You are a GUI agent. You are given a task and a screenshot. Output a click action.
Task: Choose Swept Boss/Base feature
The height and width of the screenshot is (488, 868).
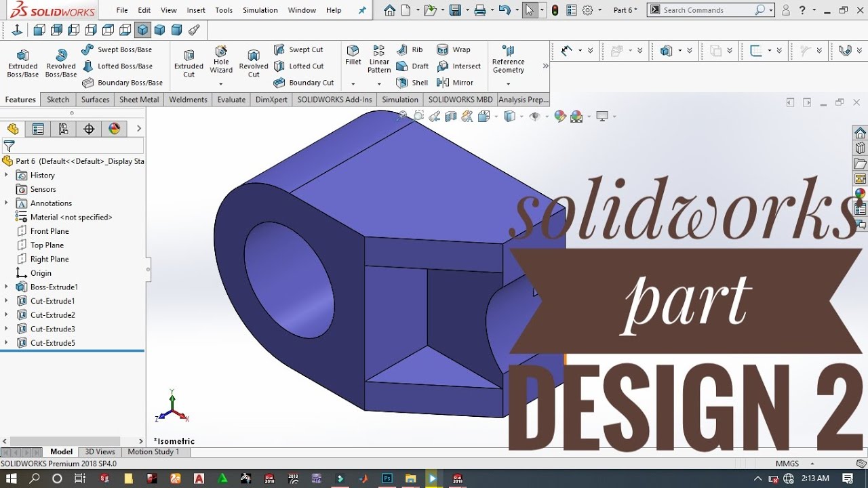click(117, 49)
